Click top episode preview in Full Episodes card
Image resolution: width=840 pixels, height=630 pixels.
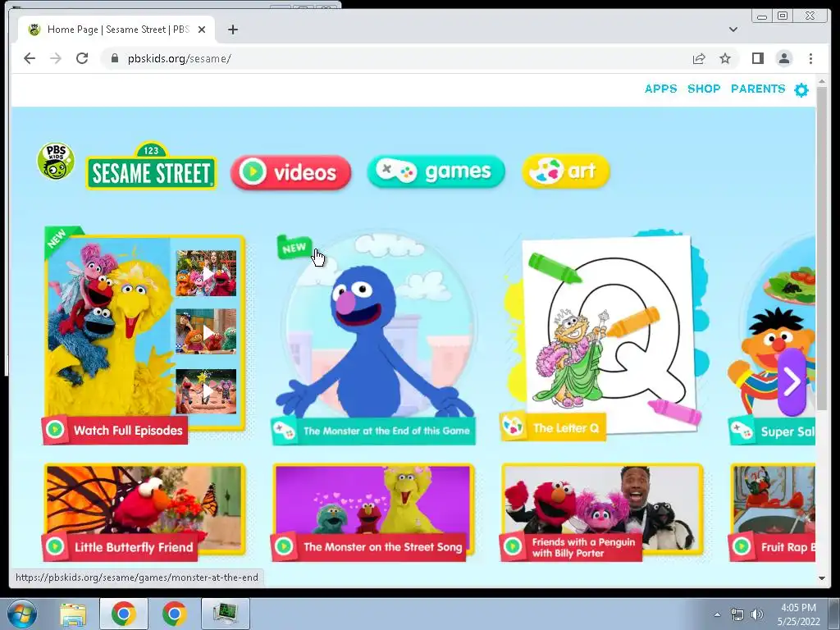click(206, 273)
